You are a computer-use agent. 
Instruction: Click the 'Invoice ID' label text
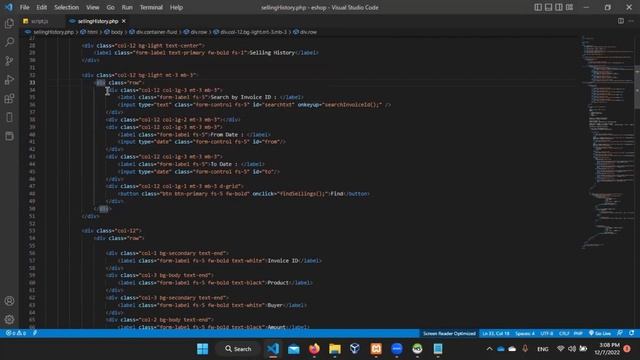pyautogui.click(x=283, y=260)
